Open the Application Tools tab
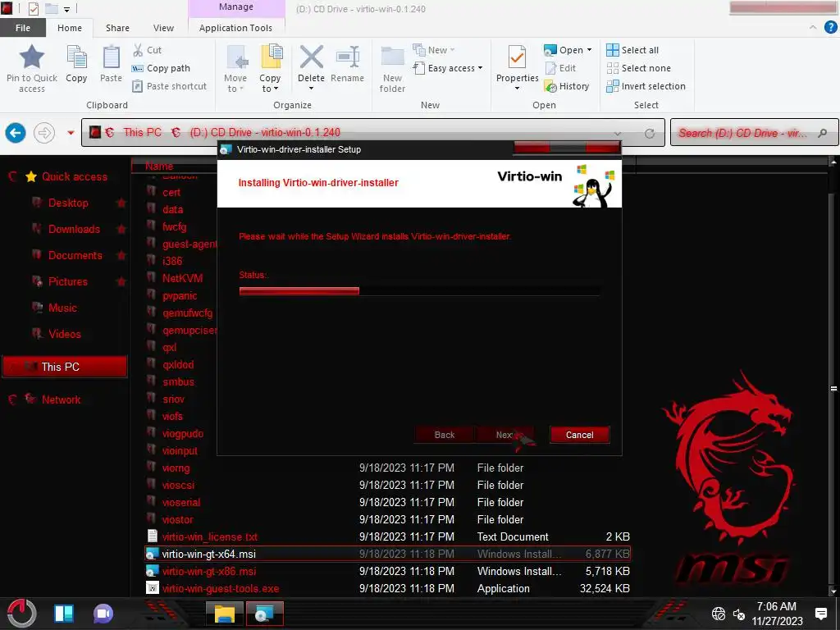The width and height of the screenshot is (840, 630). 235,28
